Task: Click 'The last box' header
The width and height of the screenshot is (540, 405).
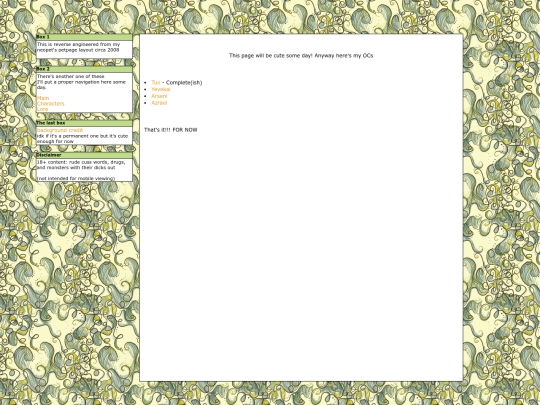Action: click(x=84, y=123)
